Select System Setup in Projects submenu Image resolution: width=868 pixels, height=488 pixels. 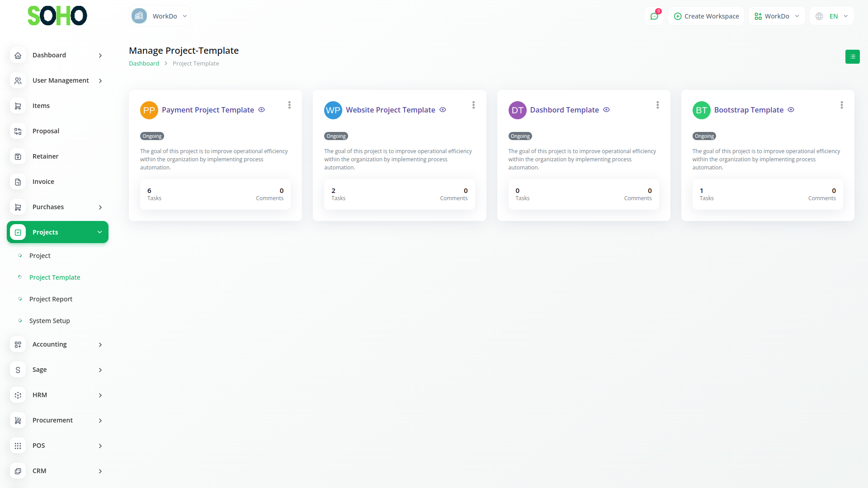coord(49,321)
